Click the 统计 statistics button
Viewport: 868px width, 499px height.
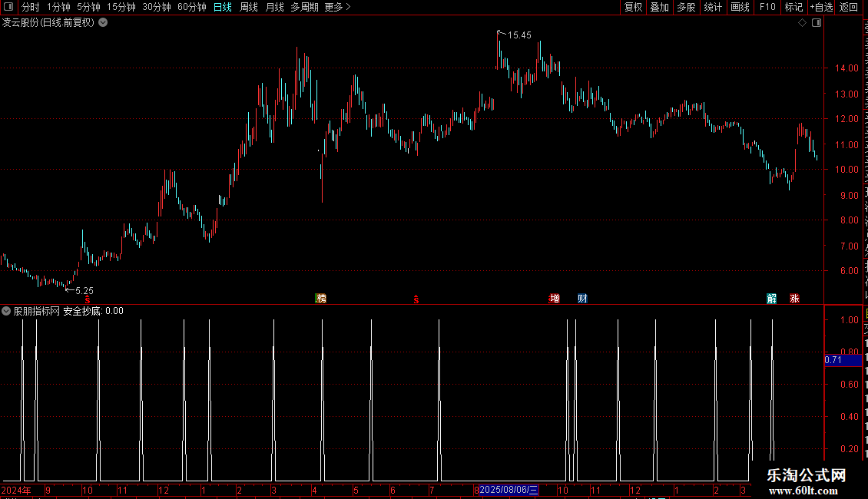[x=713, y=7]
